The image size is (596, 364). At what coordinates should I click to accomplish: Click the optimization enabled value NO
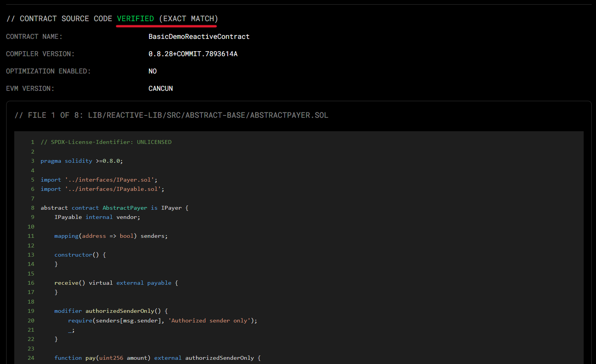[x=153, y=71]
